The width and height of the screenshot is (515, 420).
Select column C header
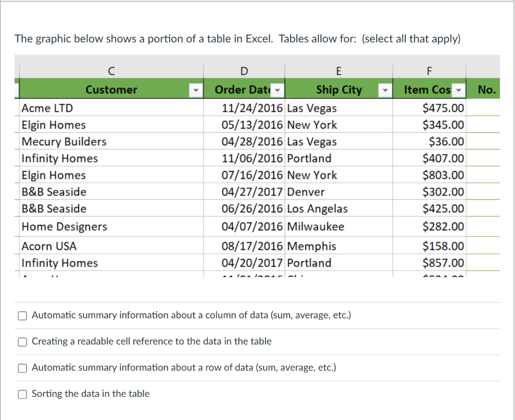[x=111, y=71]
